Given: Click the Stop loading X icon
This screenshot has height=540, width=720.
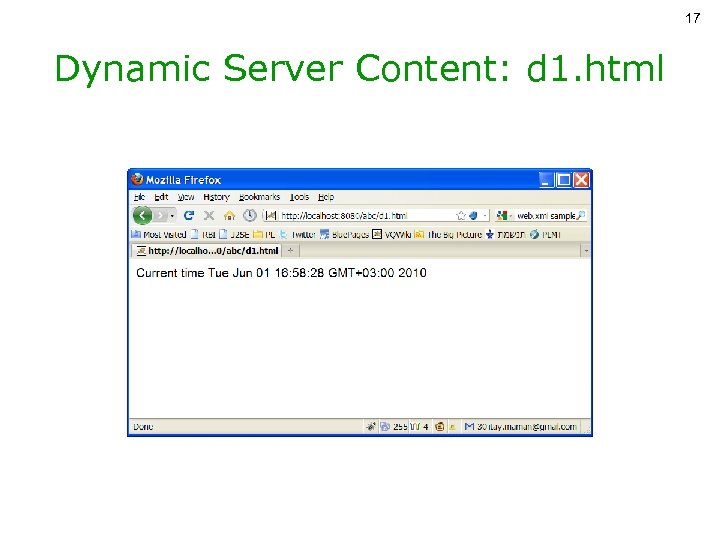Looking at the screenshot, I should tap(209, 215).
